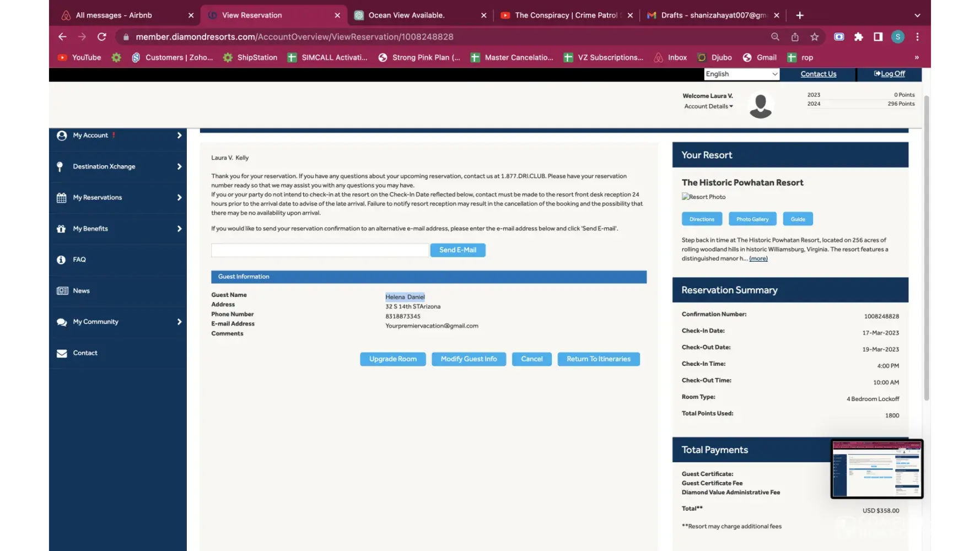Click the side panel icon in Chrome toolbar
This screenshot has height=551, width=980.
click(878, 37)
